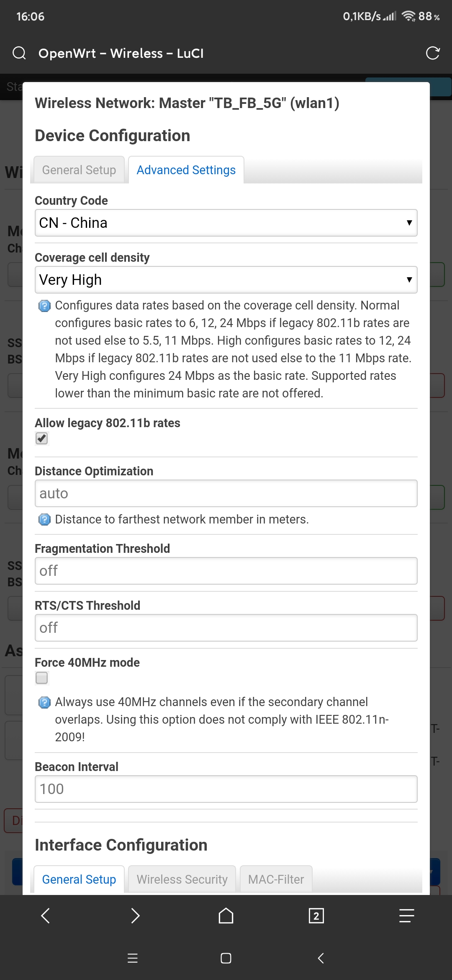Image resolution: width=452 pixels, height=980 pixels.
Task: Expand Coverage cell density dropdown
Action: tap(226, 280)
